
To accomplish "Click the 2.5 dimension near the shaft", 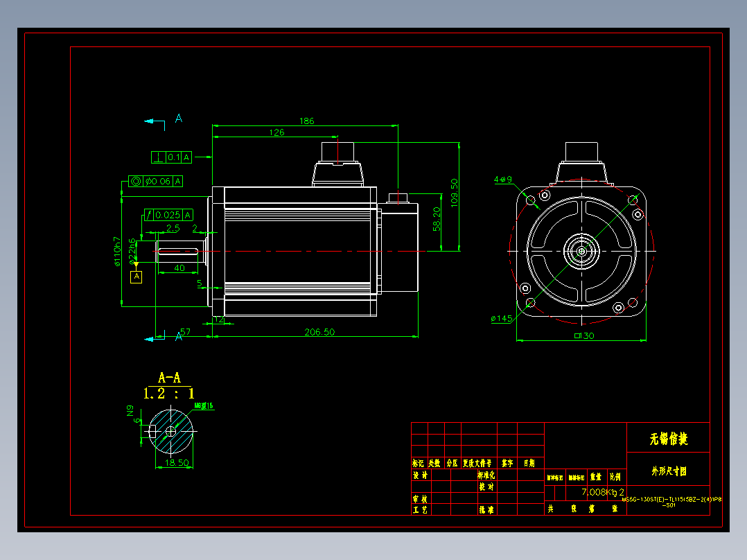I will [x=173, y=228].
